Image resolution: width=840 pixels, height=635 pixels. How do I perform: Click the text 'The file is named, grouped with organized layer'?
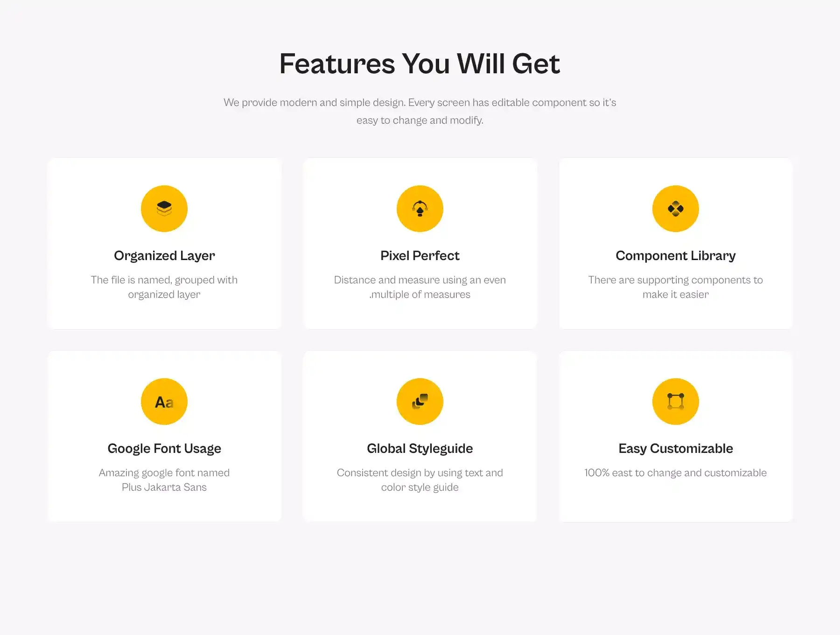pyautogui.click(x=164, y=287)
